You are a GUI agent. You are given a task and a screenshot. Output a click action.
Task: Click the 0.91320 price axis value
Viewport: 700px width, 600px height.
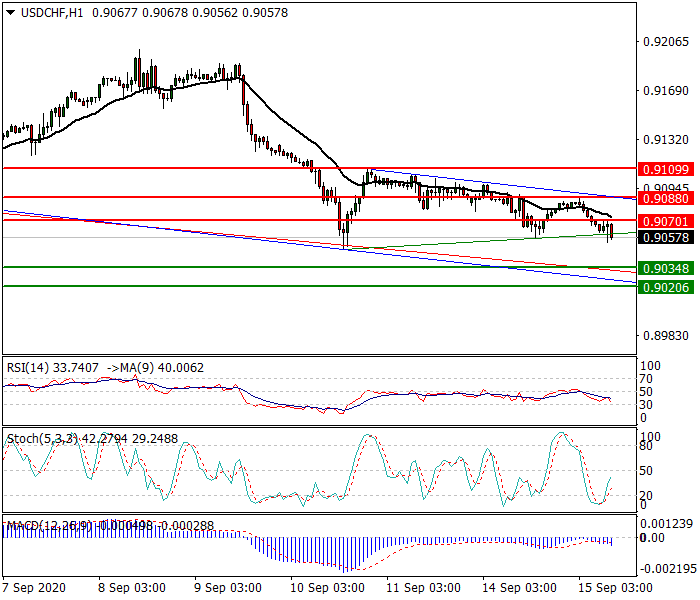(666, 140)
